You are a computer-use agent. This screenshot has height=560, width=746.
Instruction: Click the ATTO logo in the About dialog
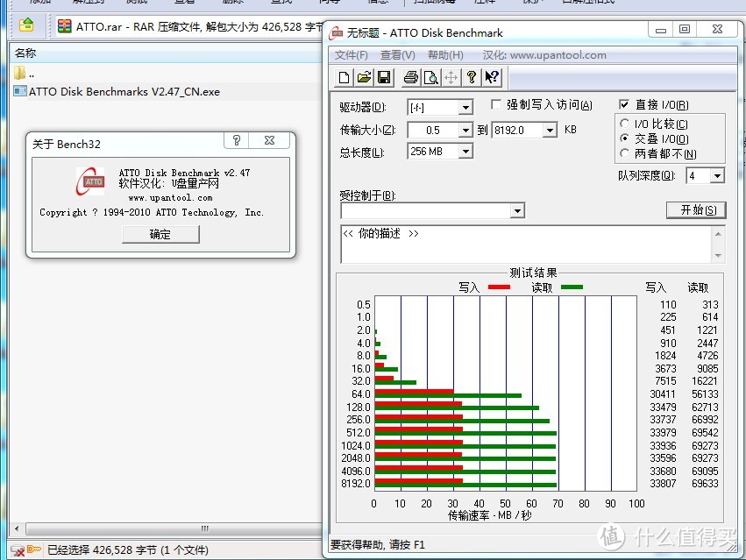coord(90,181)
